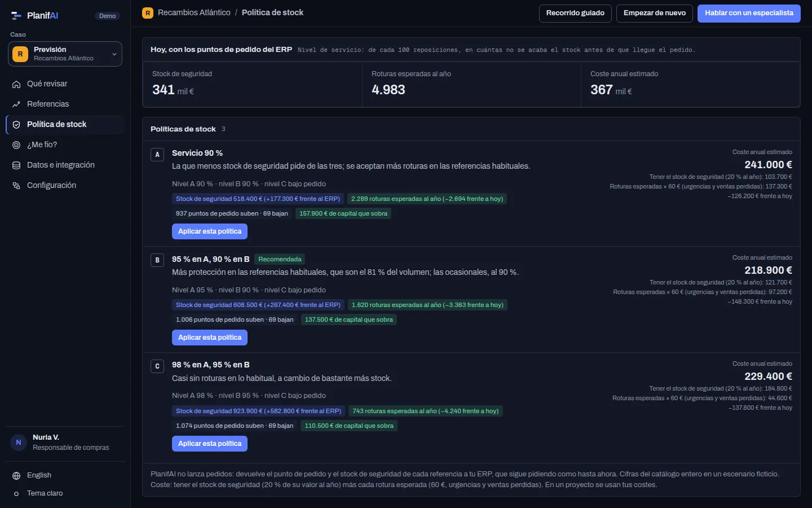Click the orange R badge in the breadcrumb

[x=148, y=13]
